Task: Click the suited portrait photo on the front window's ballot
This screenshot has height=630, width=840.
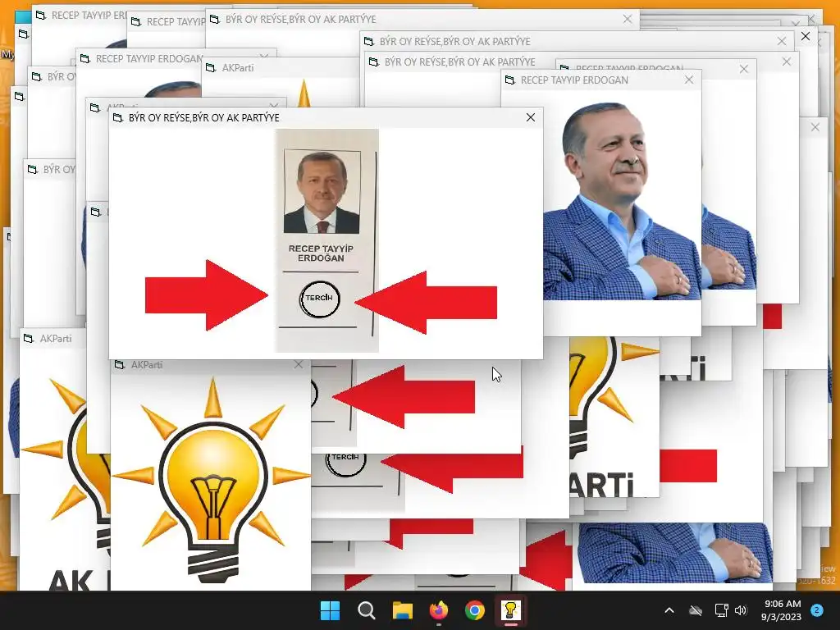Action: [x=322, y=192]
